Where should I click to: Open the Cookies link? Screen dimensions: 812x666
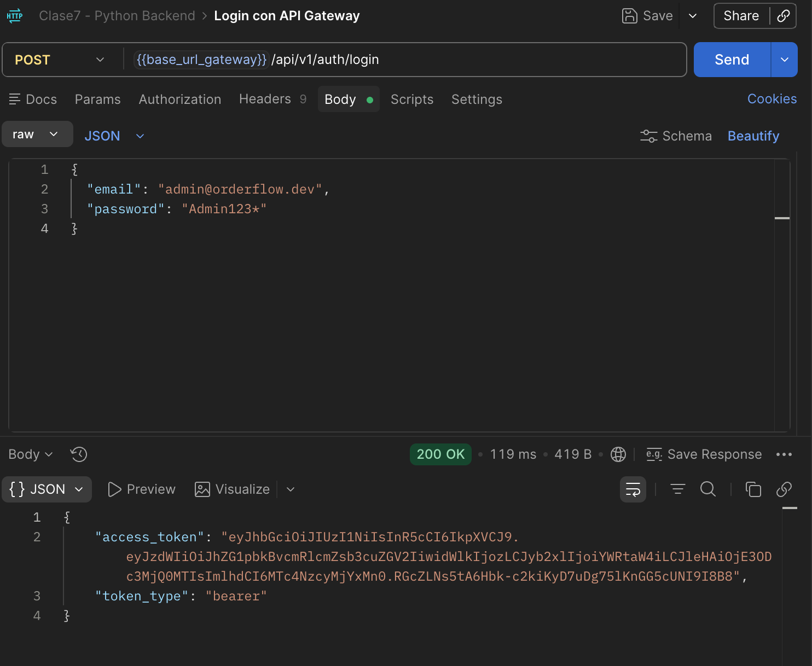click(x=772, y=99)
